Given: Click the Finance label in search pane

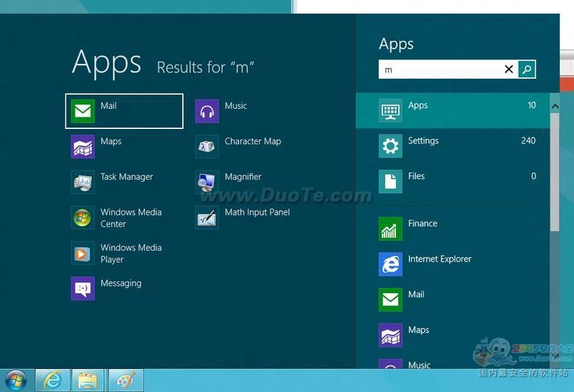Looking at the screenshot, I should tap(423, 224).
